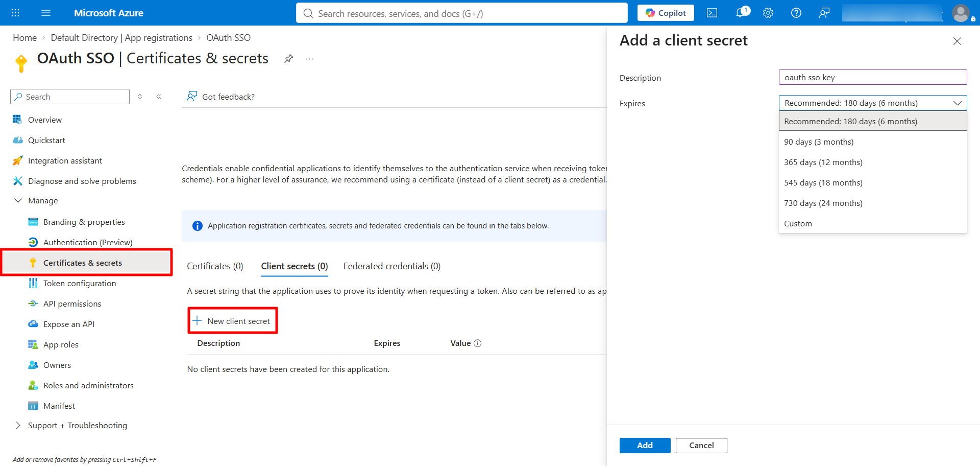Pin this blade with the pin icon
This screenshot has height=466, width=980.
(x=289, y=59)
